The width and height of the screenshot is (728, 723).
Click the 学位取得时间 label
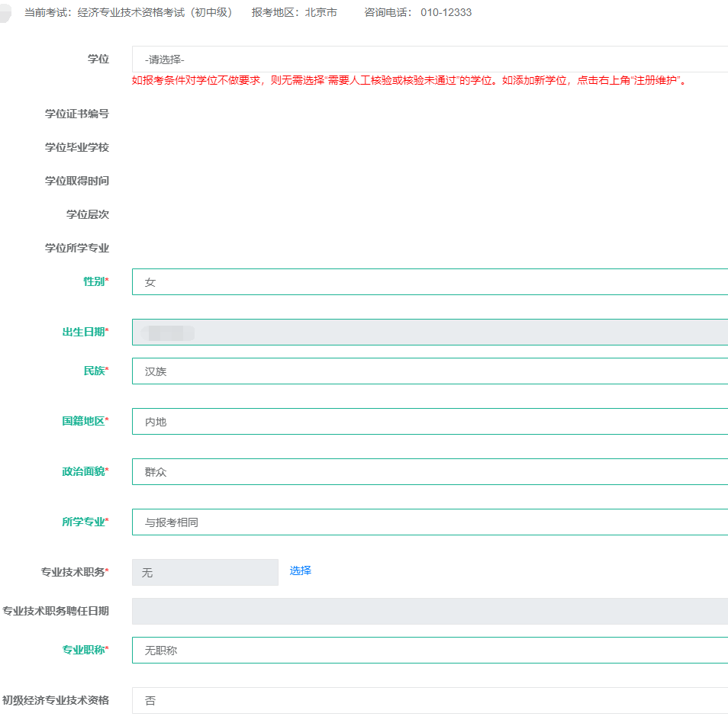tap(76, 182)
